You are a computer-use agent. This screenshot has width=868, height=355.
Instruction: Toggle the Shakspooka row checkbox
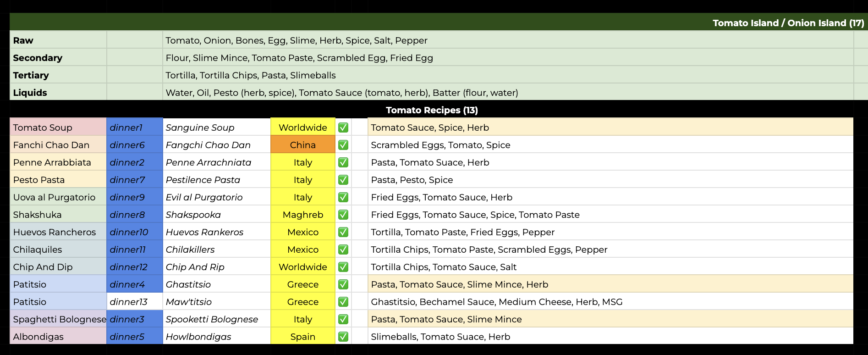tap(343, 215)
